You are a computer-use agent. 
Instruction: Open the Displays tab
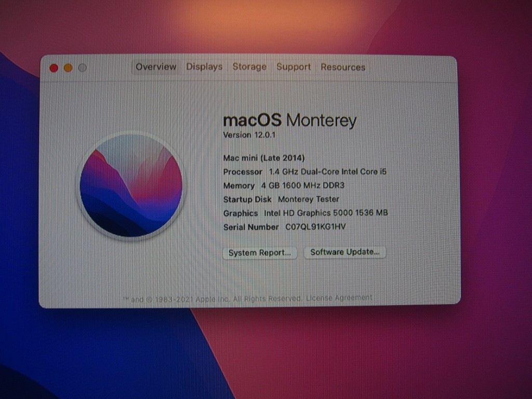(204, 67)
